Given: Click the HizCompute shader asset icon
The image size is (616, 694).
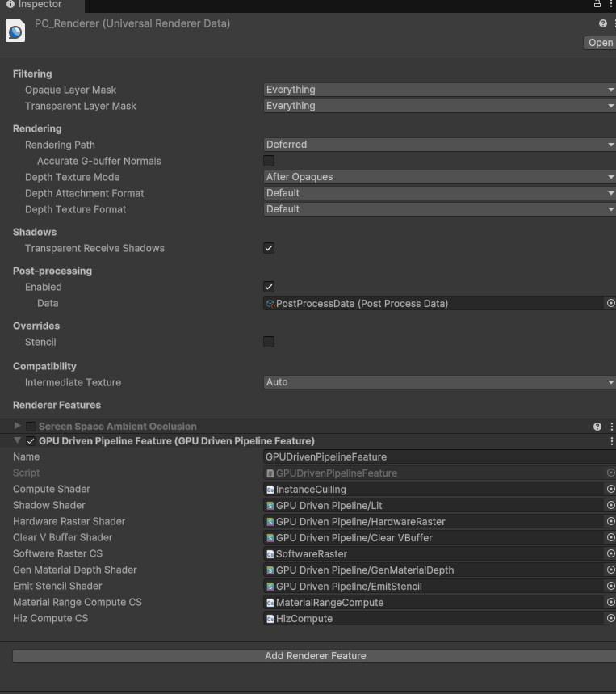Looking at the screenshot, I should (x=270, y=619).
